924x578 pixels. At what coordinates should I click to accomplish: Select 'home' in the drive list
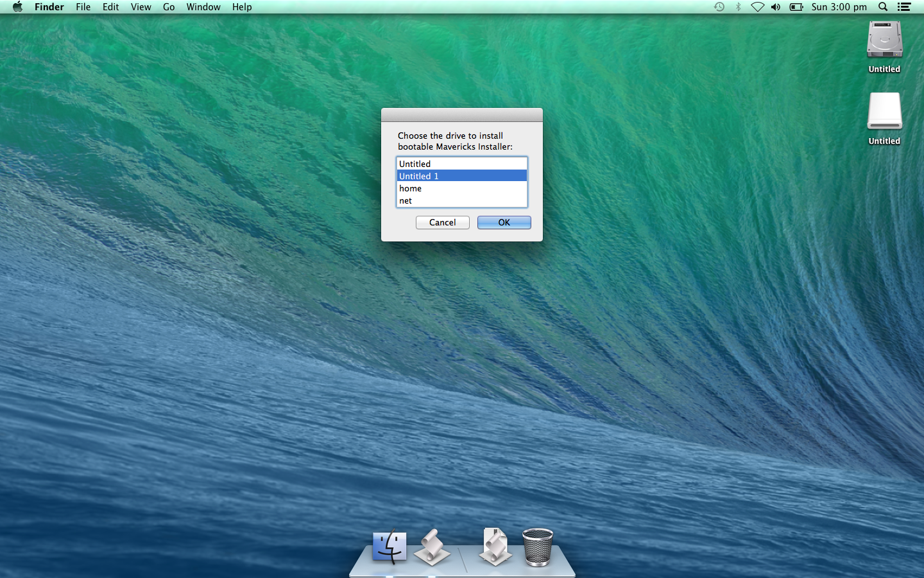(462, 188)
